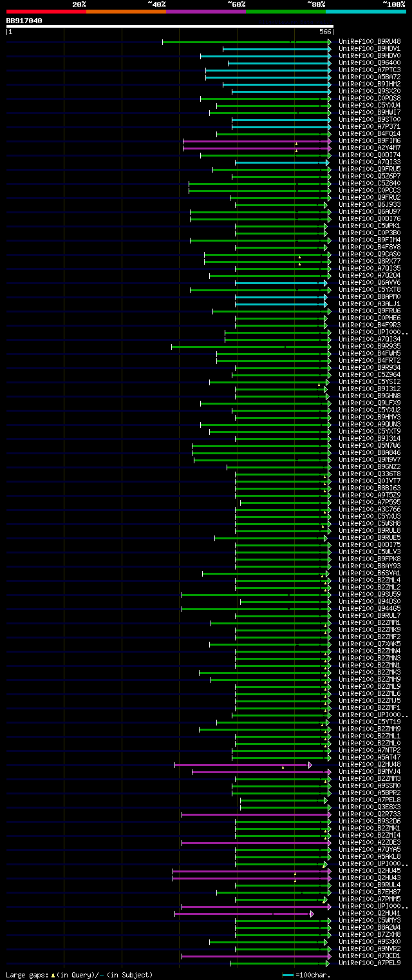412x980 pixels.
Task: Select hit label UniRef100_A2Y4M7
Action: click(370, 148)
